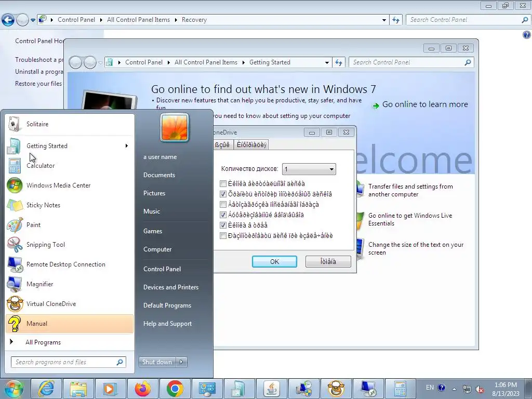The height and width of the screenshot is (399, 532).
Task: Click the volume muted tray icon
Action: [480, 389]
